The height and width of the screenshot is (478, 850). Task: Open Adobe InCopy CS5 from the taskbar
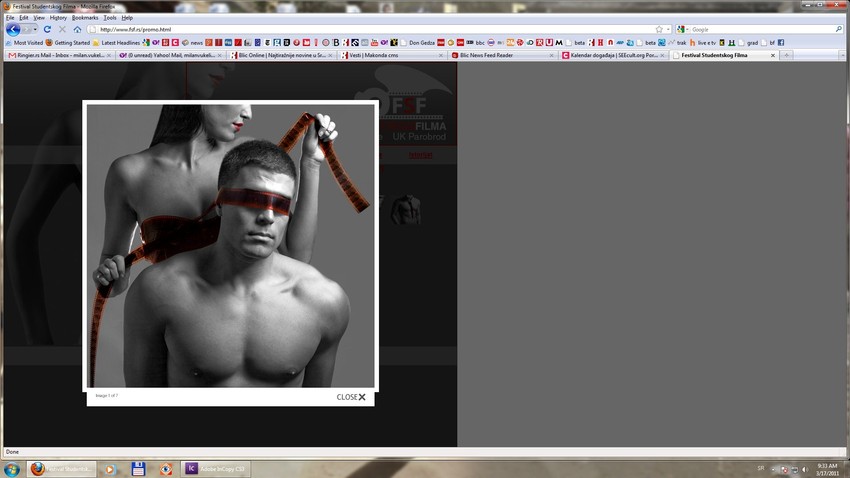215,468
